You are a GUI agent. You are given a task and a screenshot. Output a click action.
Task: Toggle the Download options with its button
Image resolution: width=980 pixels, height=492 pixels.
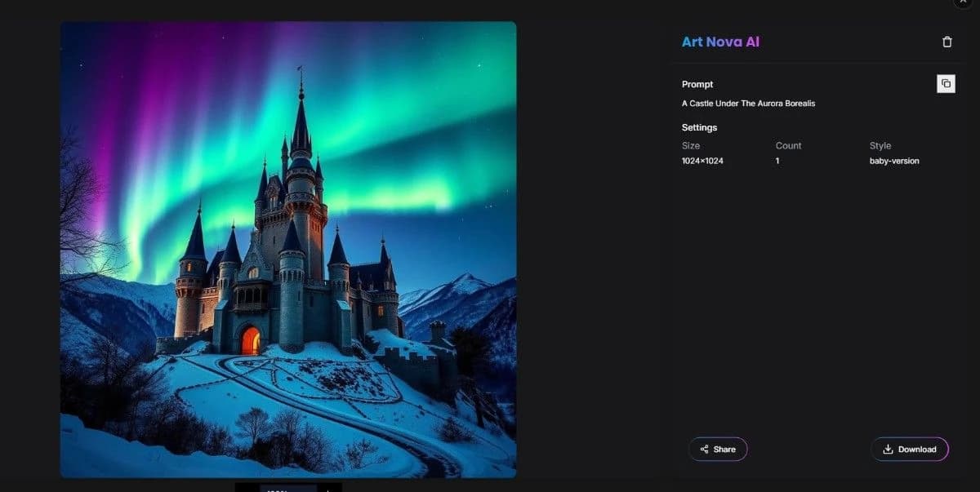pyautogui.click(x=910, y=449)
